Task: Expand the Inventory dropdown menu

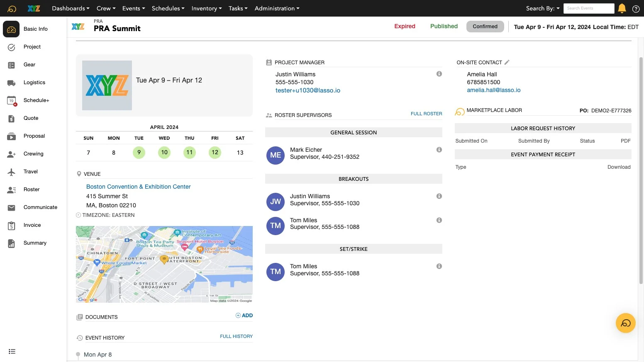Action: tap(207, 8)
